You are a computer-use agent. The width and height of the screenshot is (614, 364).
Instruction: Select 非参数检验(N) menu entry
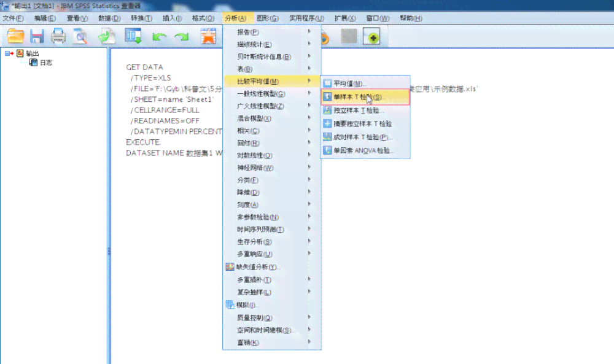(272, 217)
